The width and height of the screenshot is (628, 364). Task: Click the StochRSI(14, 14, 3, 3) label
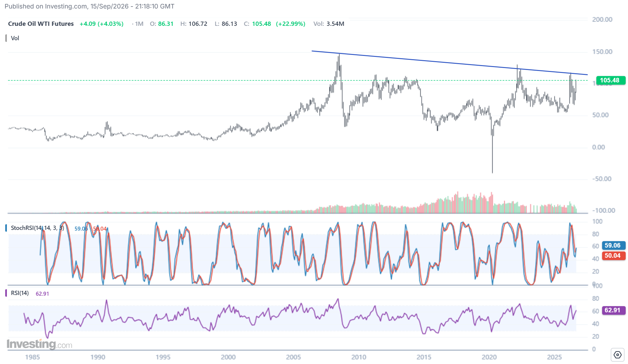(x=37, y=228)
